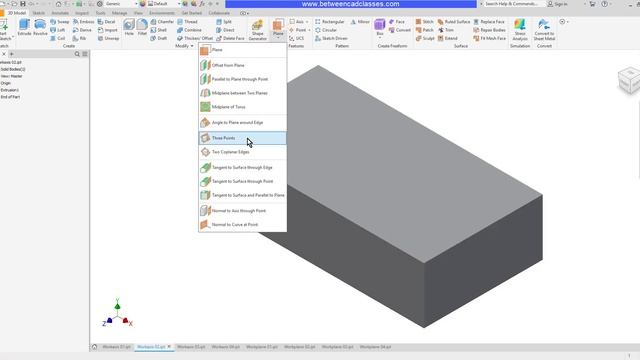The image size is (640, 360).
Task: Select the Hole tool
Action: [129, 28]
